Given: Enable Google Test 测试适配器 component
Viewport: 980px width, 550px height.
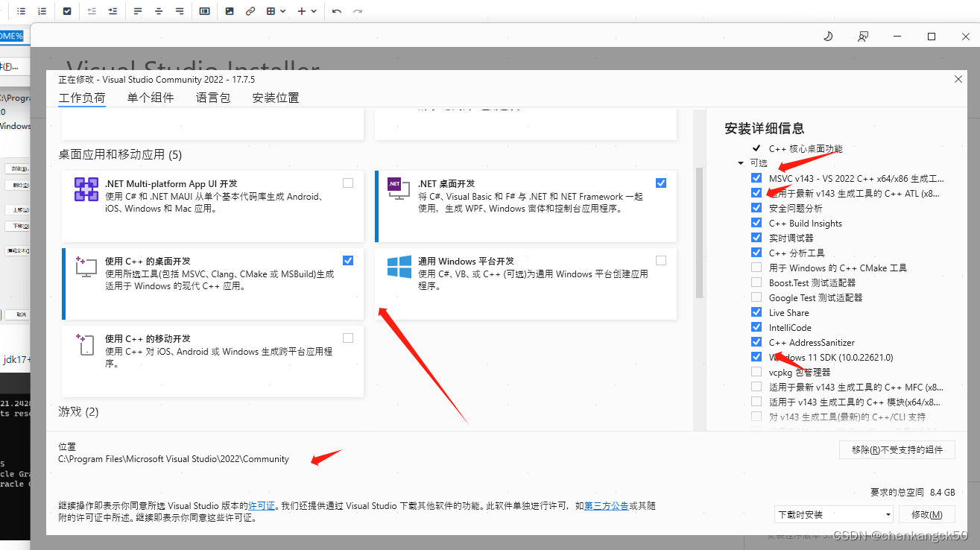Looking at the screenshot, I should [x=756, y=297].
